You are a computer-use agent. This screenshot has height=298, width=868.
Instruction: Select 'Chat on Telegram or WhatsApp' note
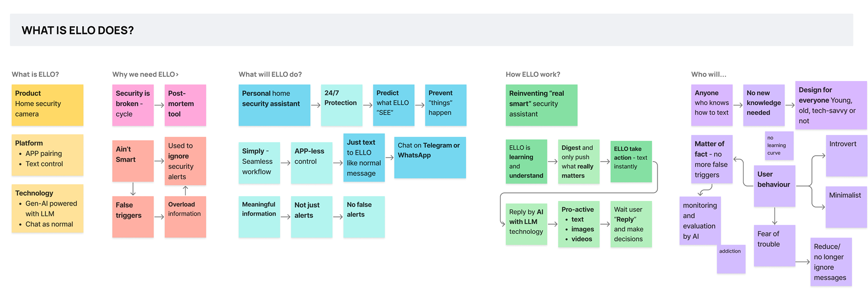click(430, 157)
